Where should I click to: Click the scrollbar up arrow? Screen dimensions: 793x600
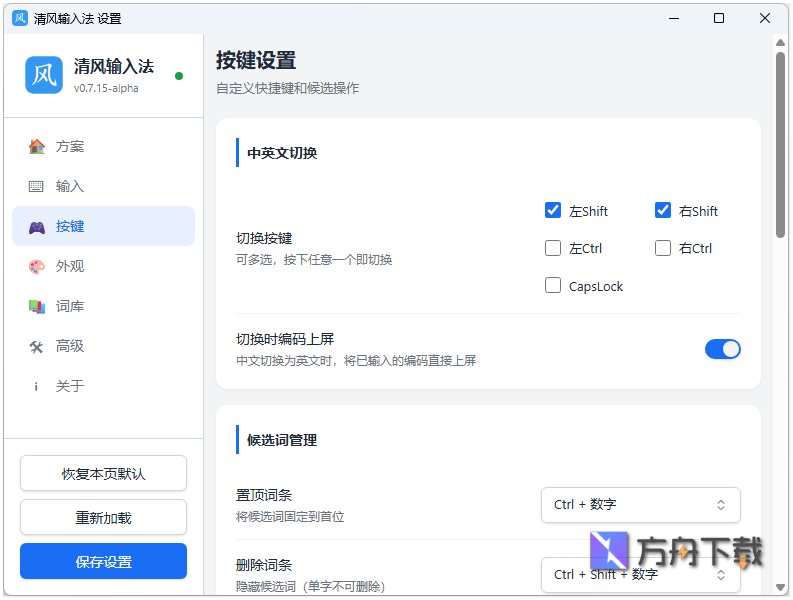coord(780,43)
